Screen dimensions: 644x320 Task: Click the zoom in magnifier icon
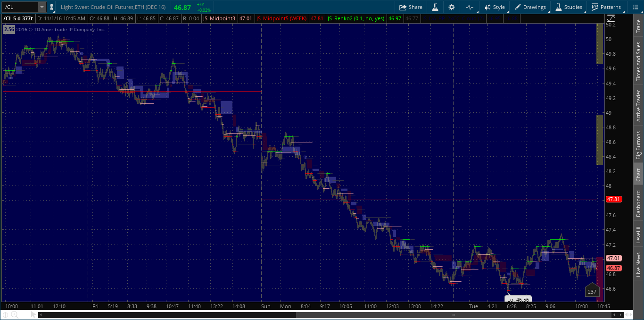tap(14, 315)
